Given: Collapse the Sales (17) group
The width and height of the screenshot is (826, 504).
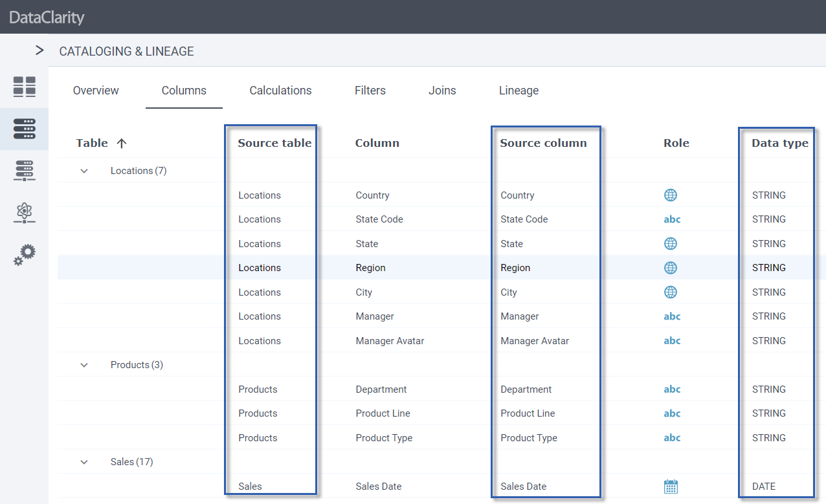Looking at the screenshot, I should point(84,462).
